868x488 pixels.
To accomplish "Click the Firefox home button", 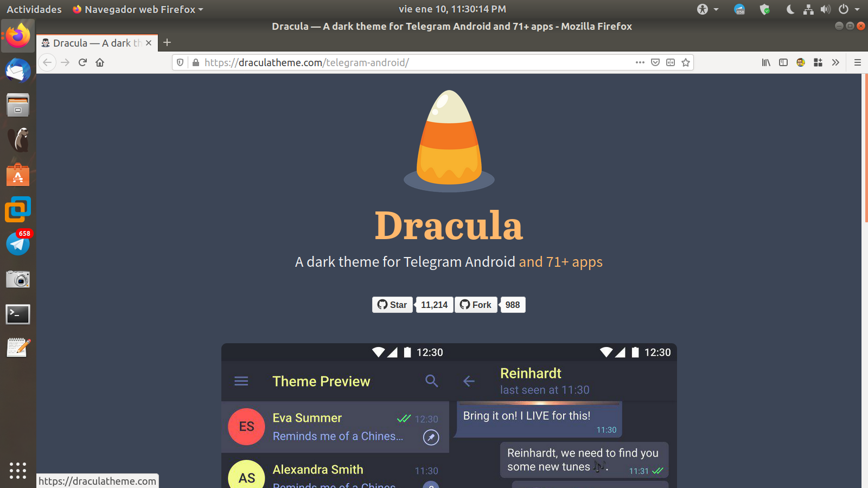I will pyautogui.click(x=100, y=62).
